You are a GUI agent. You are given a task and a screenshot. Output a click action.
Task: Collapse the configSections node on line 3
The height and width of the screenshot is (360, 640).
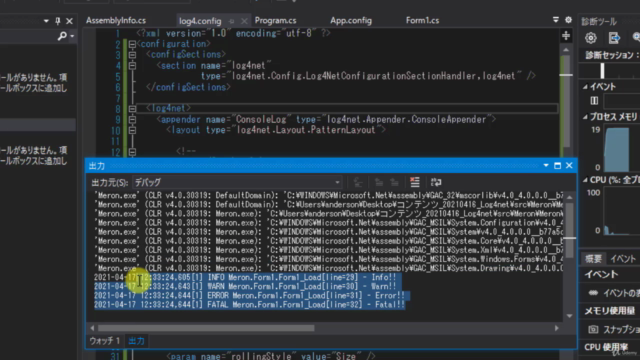132,55
